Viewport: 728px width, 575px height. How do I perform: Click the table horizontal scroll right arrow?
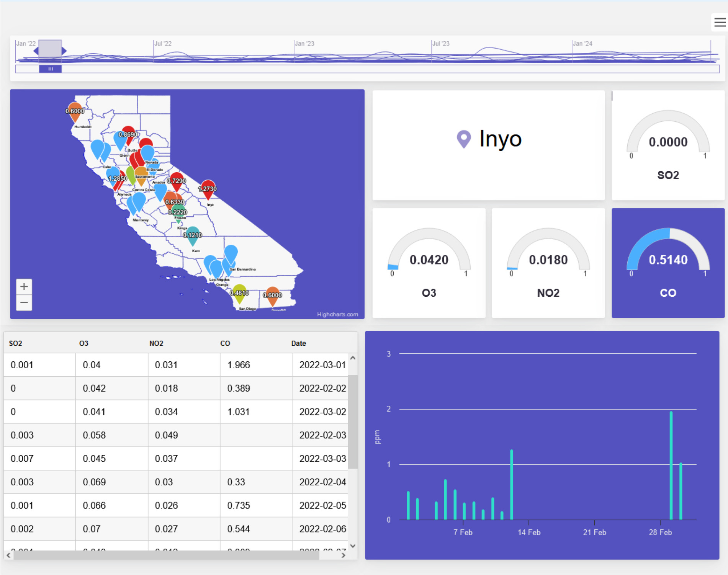click(343, 555)
